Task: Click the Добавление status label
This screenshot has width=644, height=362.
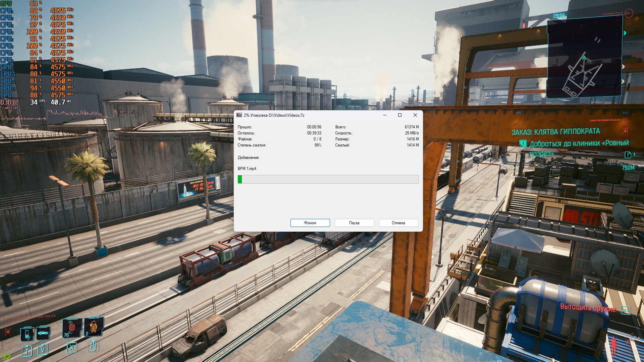Action: pyautogui.click(x=248, y=158)
